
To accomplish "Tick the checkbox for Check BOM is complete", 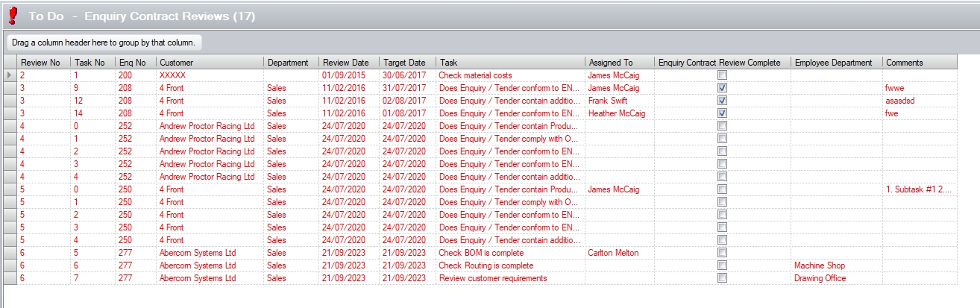I will [x=722, y=253].
